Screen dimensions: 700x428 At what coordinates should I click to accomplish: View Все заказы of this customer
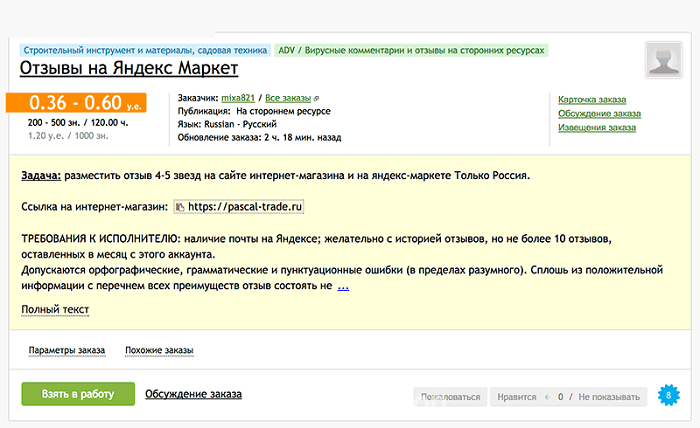pyautogui.click(x=288, y=98)
